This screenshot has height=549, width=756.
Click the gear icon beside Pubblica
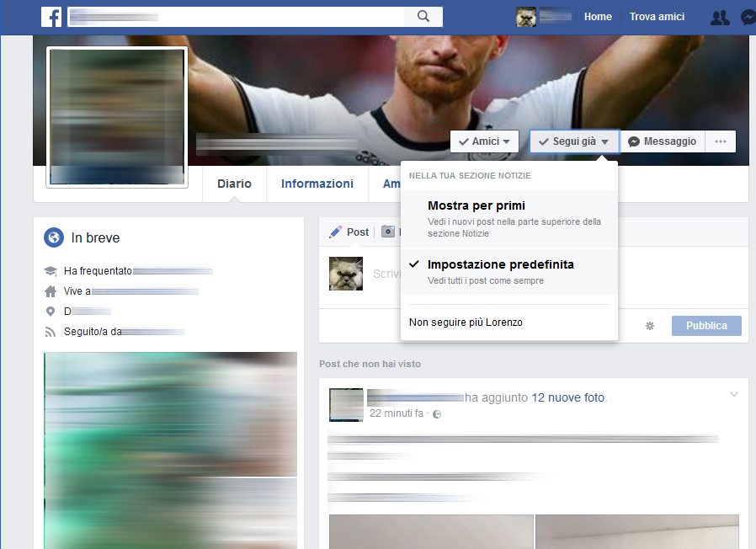(649, 326)
